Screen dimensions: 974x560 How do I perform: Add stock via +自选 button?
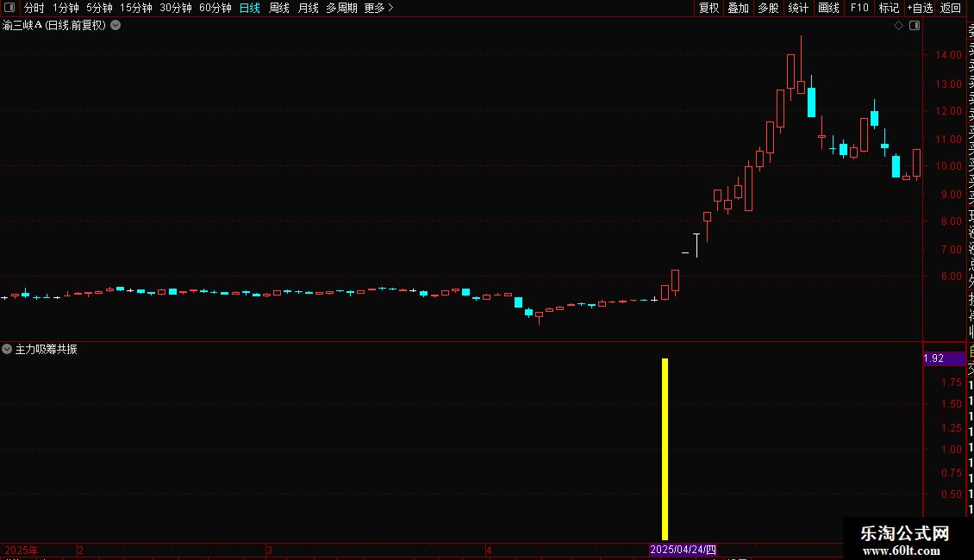(920, 8)
